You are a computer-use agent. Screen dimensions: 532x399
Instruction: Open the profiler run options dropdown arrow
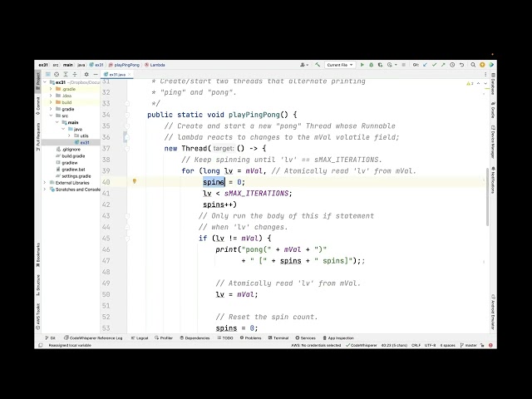[x=396, y=65]
